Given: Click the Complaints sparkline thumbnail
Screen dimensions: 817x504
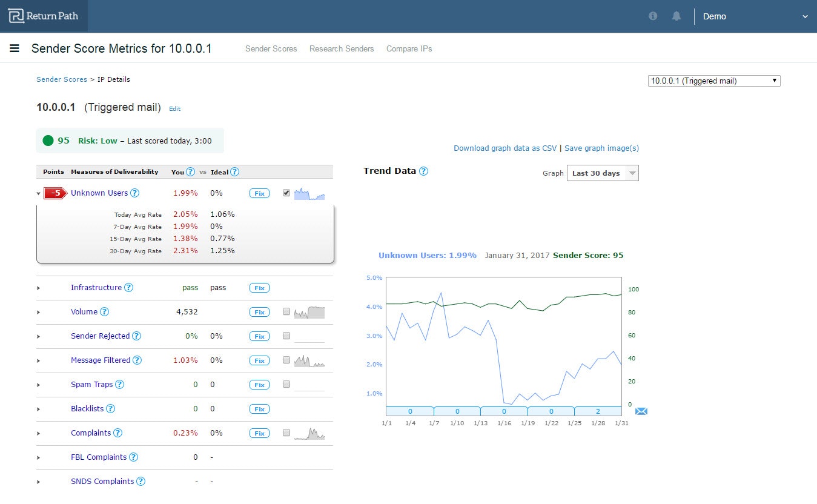Looking at the screenshot, I should (x=309, y=434).
